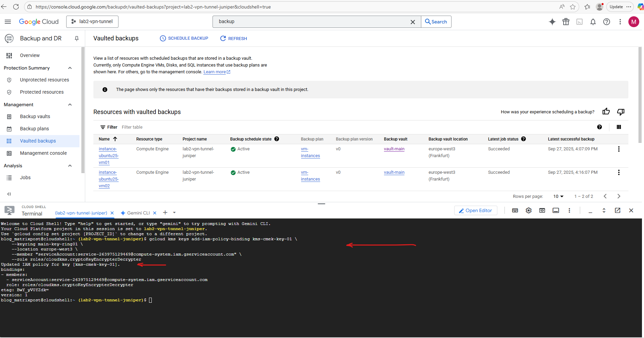Open column display options icon
Image resolution: width=644 pixels, height=338 pixels.
click(619, 127)
